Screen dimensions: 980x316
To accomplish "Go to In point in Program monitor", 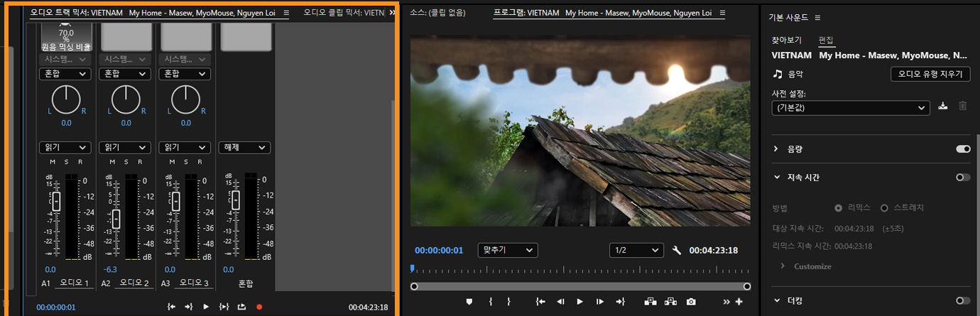I will 540,302.
